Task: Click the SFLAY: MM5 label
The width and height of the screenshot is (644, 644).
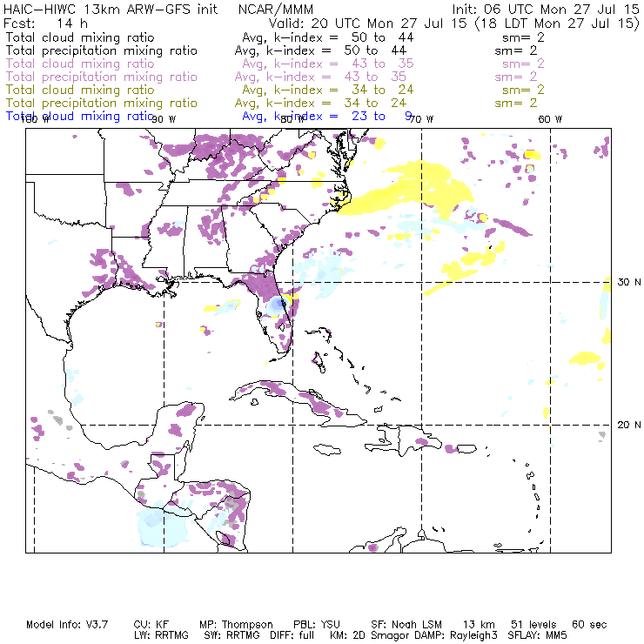Action: click(x=537, y=635)
